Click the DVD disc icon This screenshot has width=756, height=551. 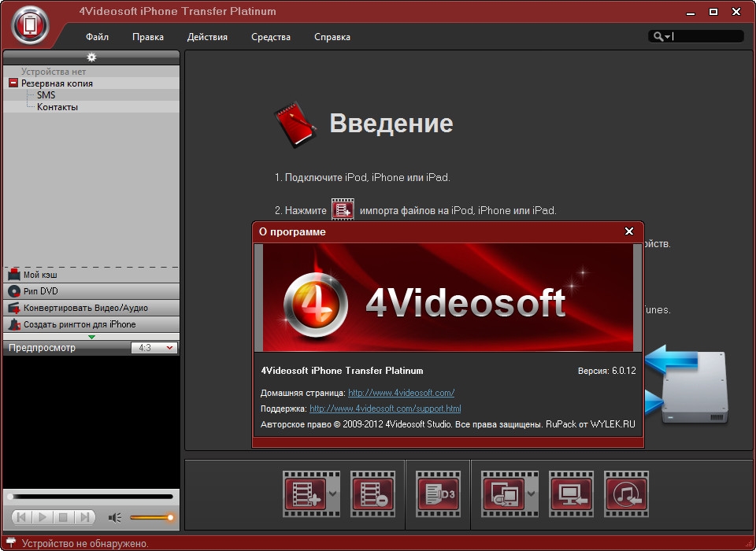coord(14,291)
